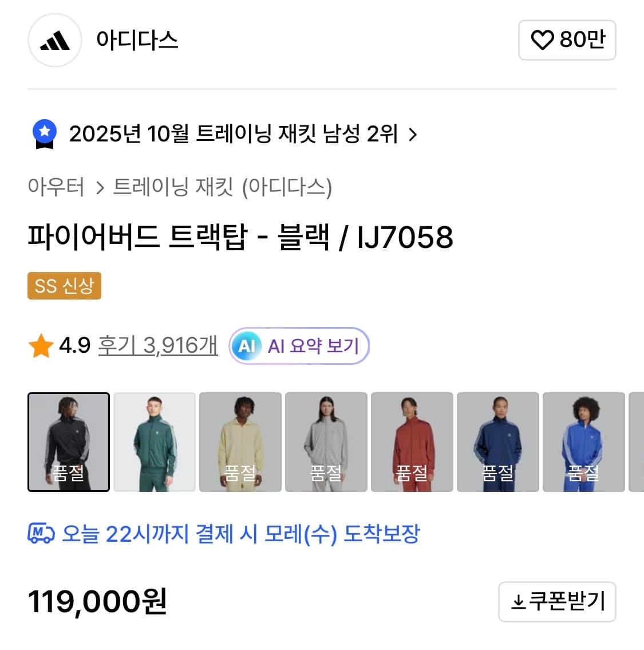Select the green track jacket color option
This screenshot has height=650, width=644.
pos(155,442)
